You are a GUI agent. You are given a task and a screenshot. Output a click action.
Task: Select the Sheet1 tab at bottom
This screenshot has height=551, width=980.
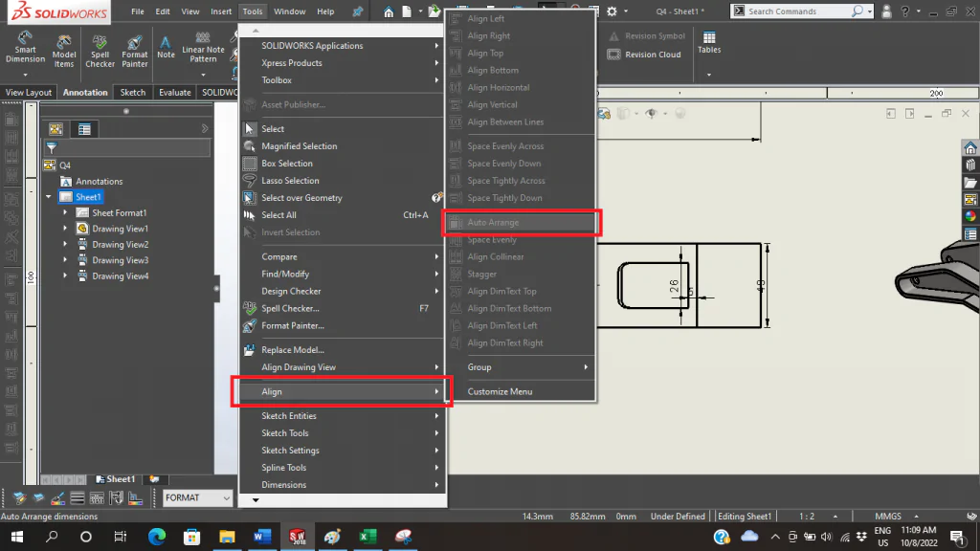[116, 479]
